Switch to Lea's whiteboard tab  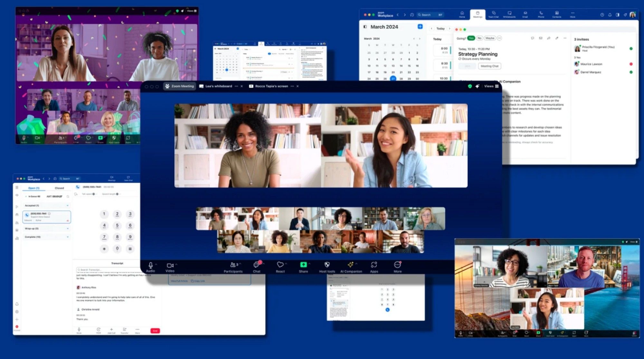[x=218, y=86]
